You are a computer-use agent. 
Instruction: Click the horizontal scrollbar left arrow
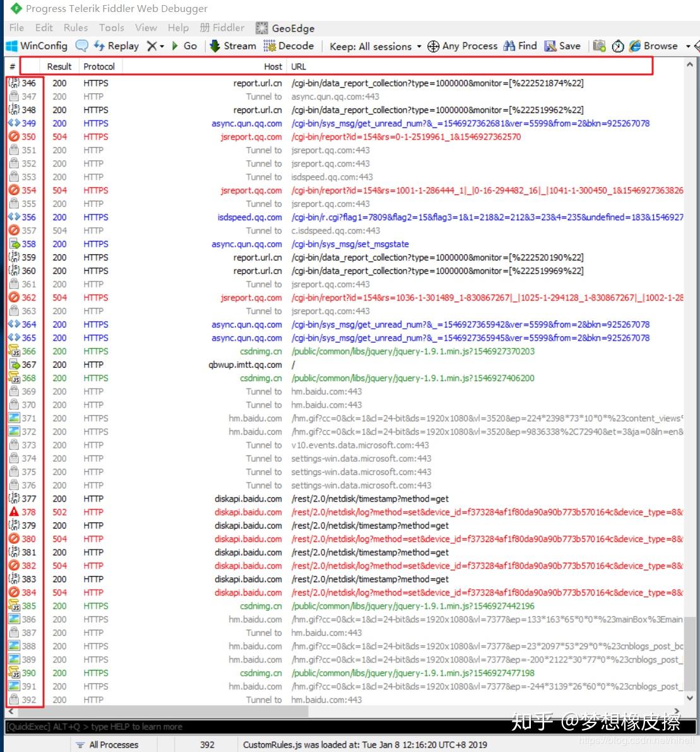pos(11,711)
